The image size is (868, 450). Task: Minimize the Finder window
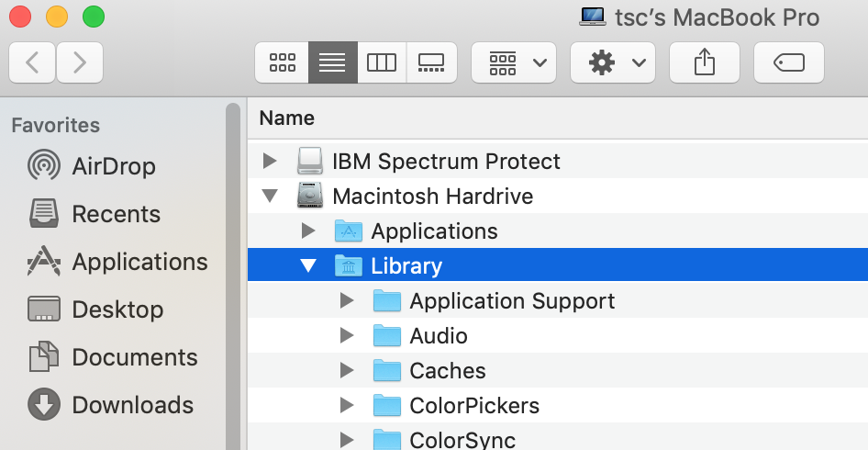tap(57, 17)
